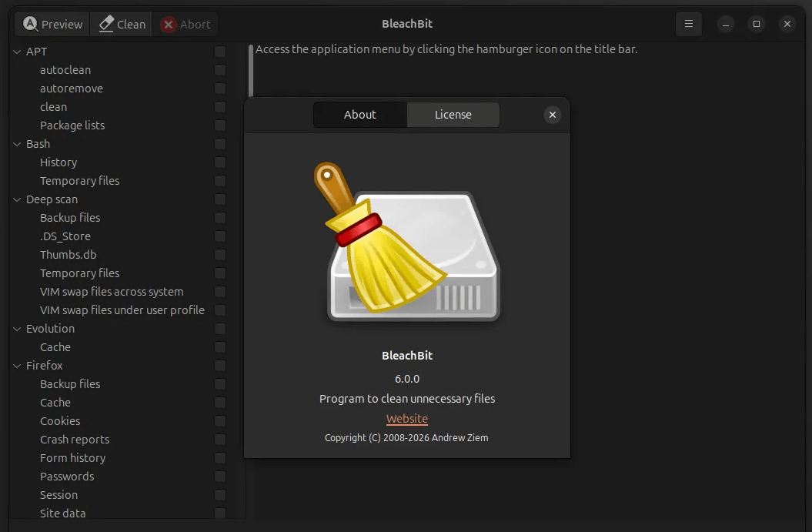The height and width of the screenshot is (532, 812).
Task: Select the About tab
Action: 359,115
